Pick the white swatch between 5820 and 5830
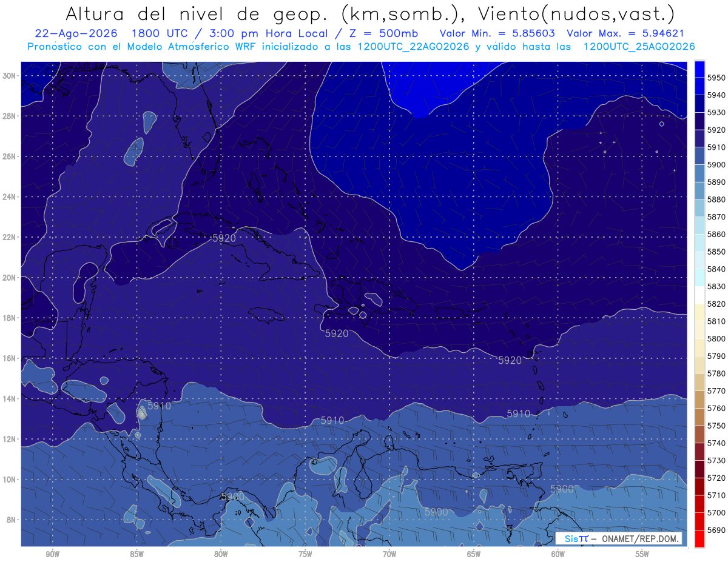728x562 pixels. [x=699, y=295]
